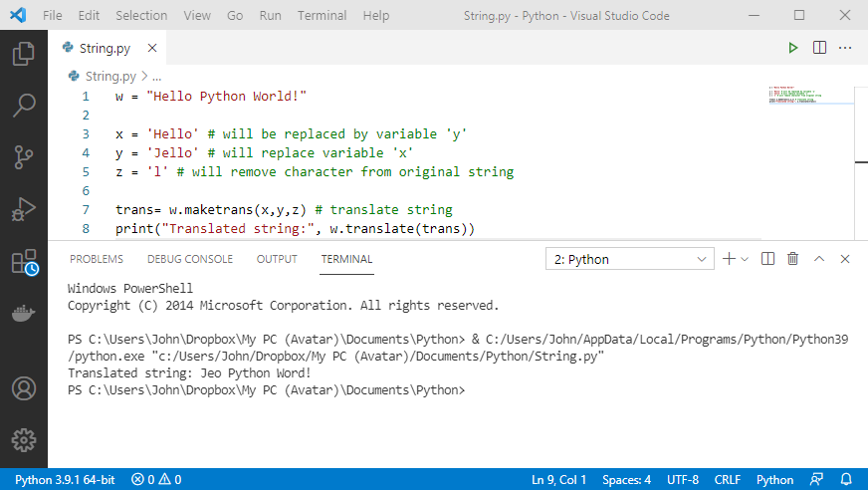Click line number 5 in the gutter
868x490 pixels.
[x=86, y=172]
